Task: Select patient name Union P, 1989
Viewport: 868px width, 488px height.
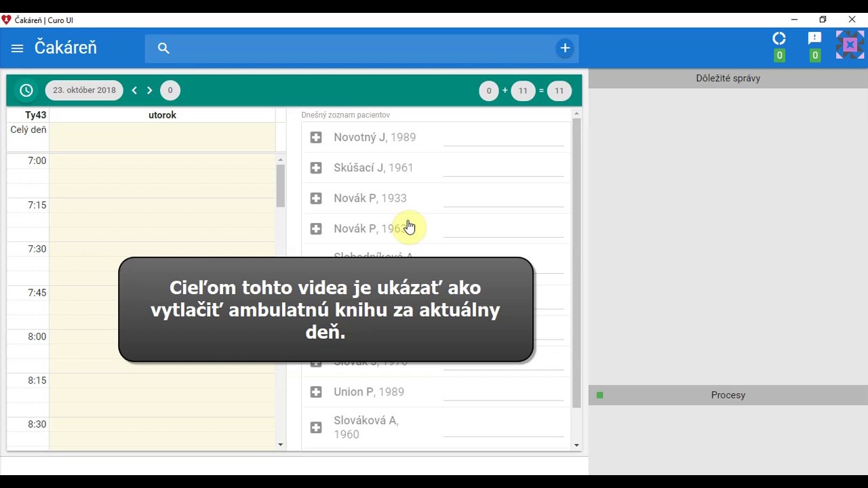Action: 369,392
